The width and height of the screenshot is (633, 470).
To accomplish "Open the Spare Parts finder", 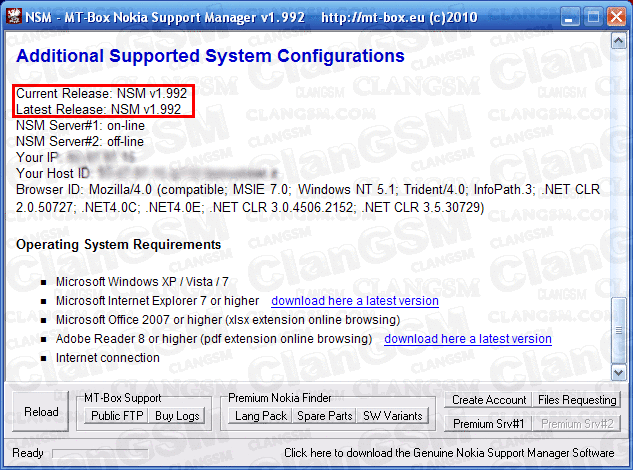I will (325, 415).
